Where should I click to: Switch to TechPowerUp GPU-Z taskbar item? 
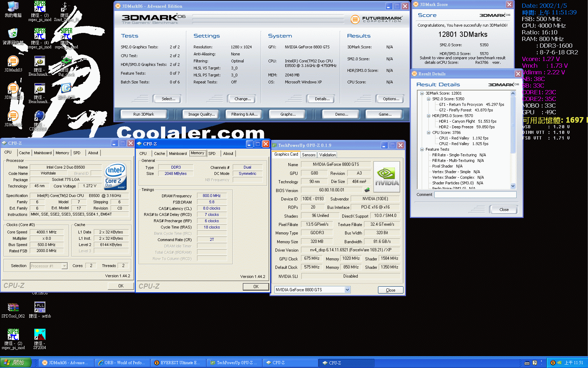(x=234, y=363)
